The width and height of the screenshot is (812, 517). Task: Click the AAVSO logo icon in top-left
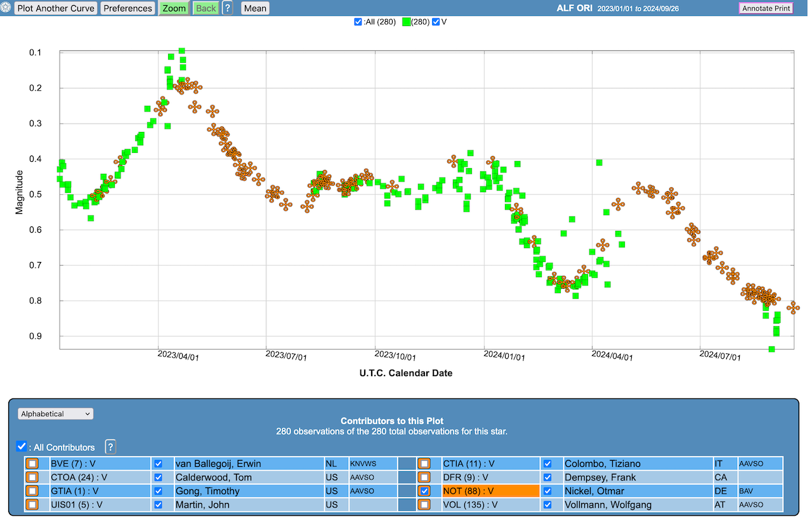click(6, 8)
